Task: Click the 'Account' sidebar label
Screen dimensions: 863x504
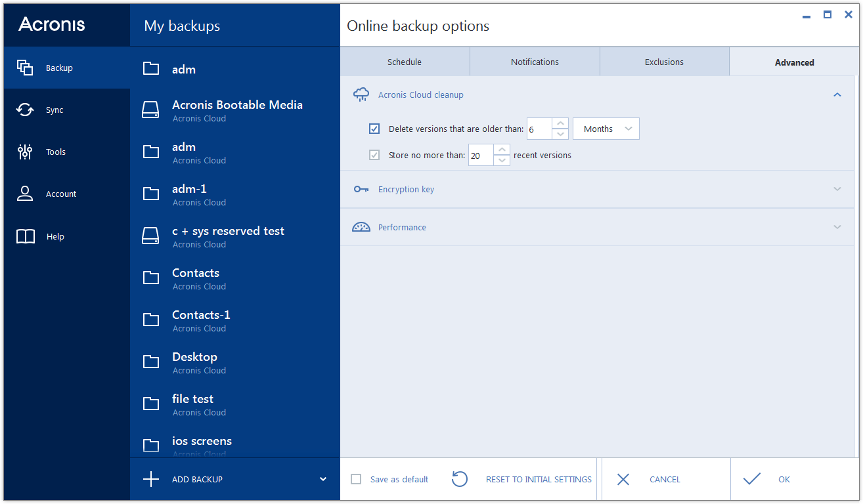Action: pos(61,194)
